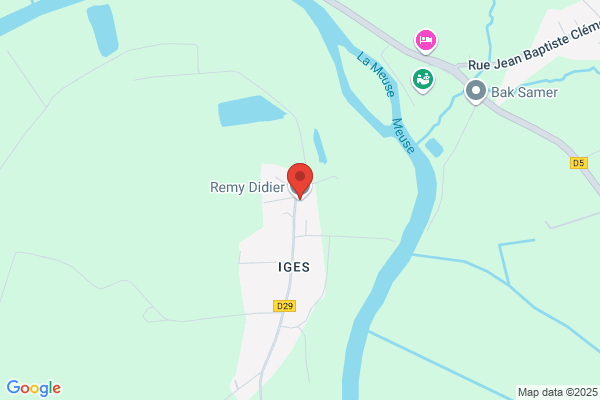This screenshot has height=400, width=600.
Task: Click the D29 road shield
Action: [285, 306]
